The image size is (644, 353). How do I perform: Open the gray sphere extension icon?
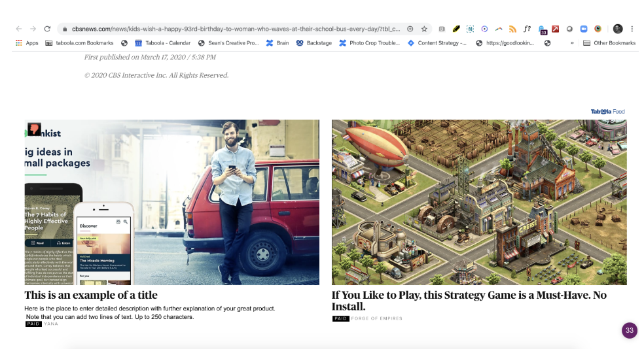[x=569, y=29]
